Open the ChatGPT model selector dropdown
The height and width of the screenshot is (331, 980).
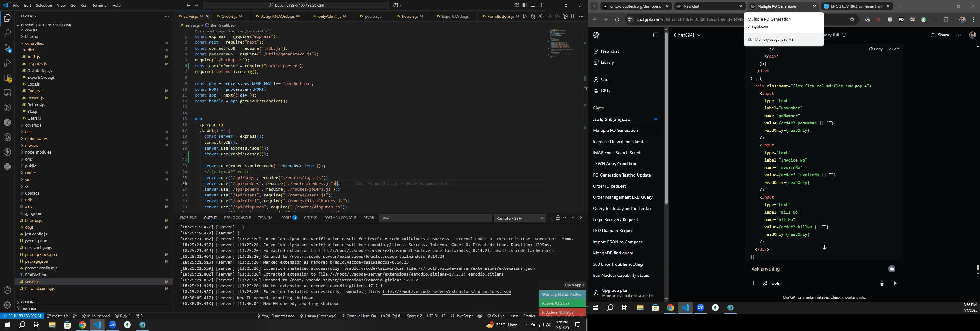[x=687, y=35]
